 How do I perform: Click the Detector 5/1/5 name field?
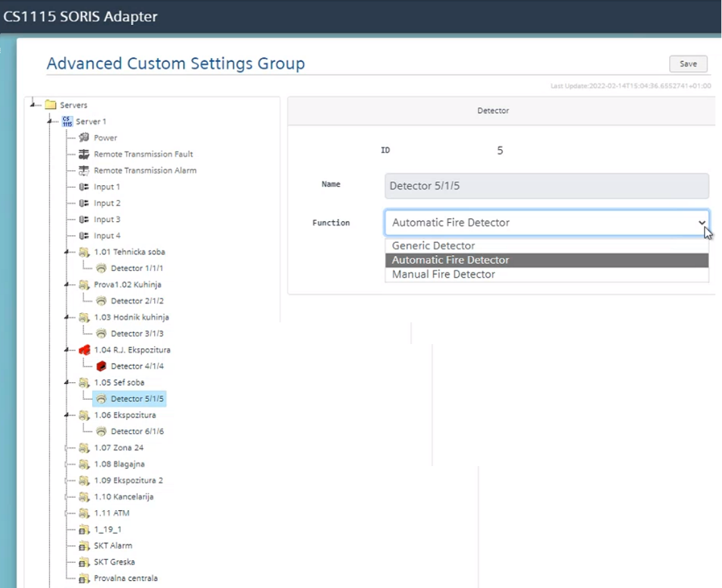546,186
